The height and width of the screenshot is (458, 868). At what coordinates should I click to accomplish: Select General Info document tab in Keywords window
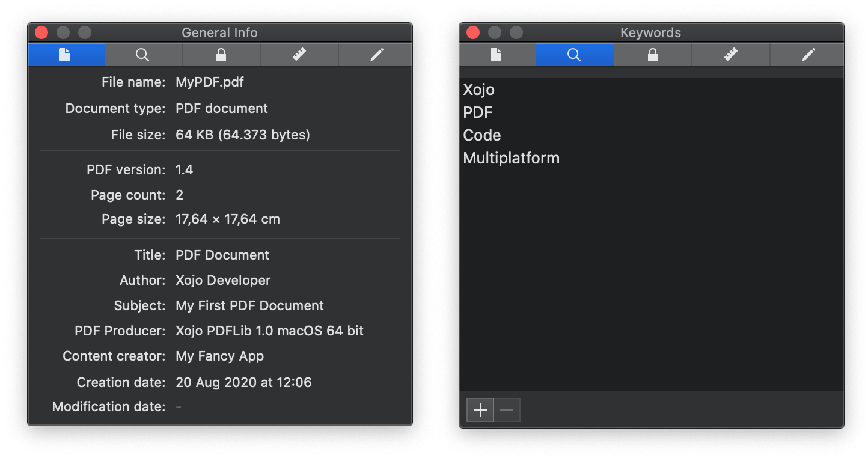(498, 55)
